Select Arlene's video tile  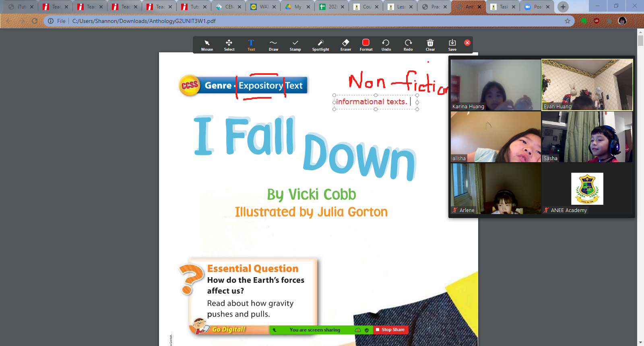click(x=495, y=189)
